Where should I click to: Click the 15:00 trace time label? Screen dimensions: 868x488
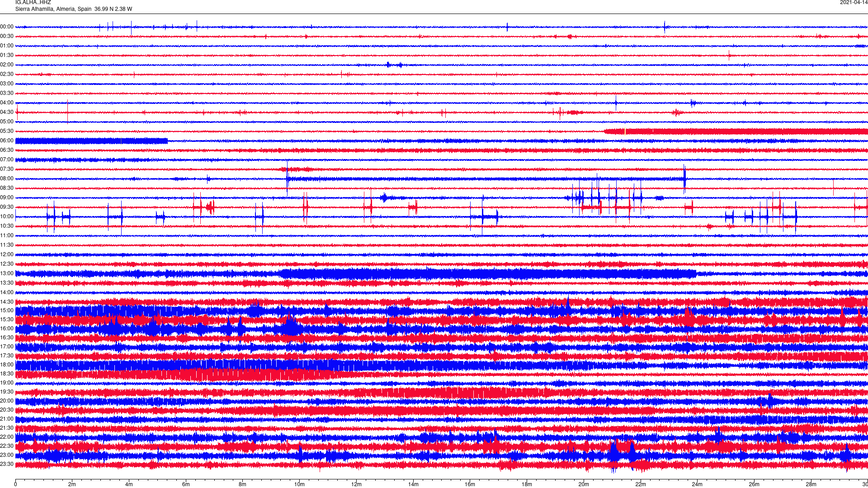[x=7, y=310]
